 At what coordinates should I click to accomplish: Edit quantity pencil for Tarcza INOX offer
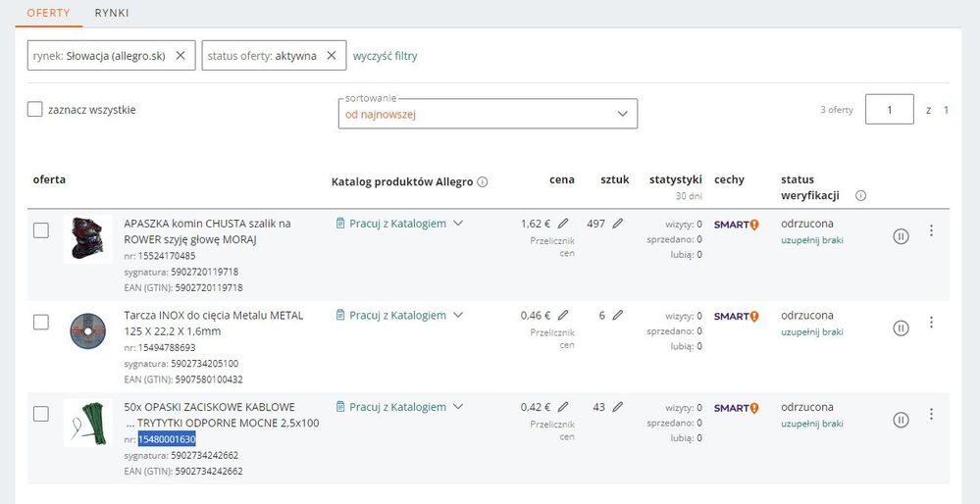pyautogui.click(x=618, y=316)
